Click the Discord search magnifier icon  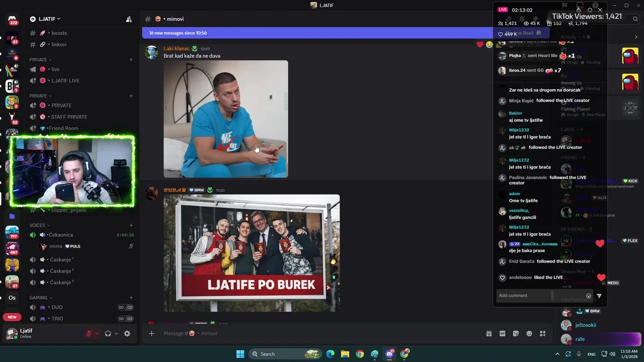[x=635, y=19]
